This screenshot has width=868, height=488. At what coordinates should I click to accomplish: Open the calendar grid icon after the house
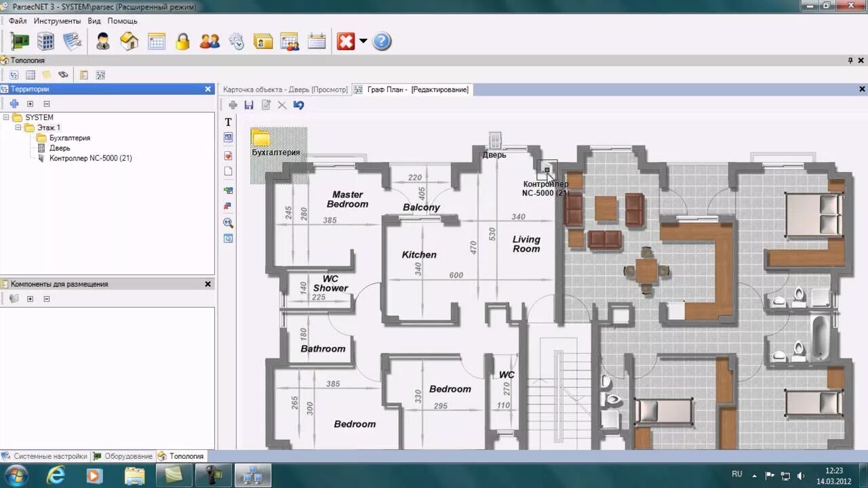157,41
